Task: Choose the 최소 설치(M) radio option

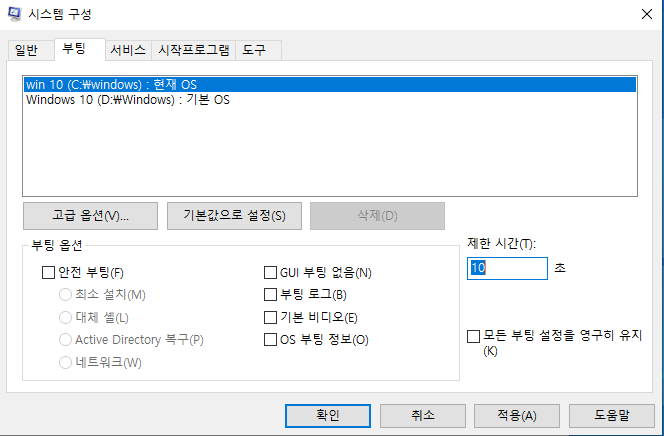Action: coord(65,295)
